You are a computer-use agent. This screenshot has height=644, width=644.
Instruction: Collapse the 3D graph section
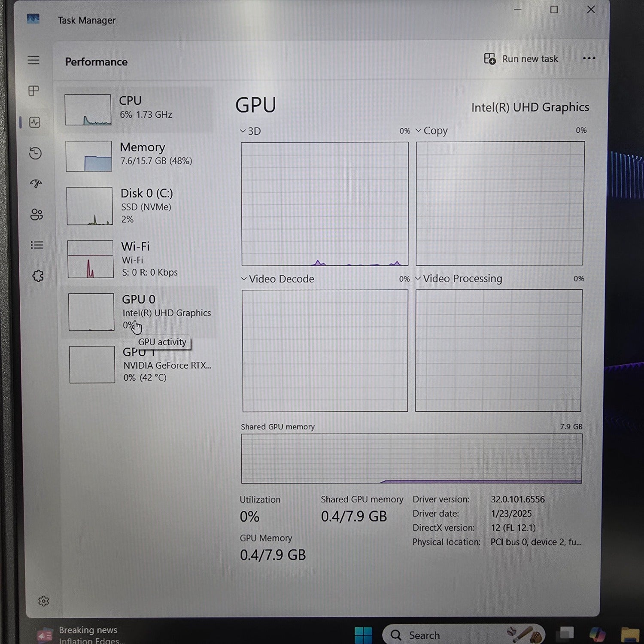243,131
